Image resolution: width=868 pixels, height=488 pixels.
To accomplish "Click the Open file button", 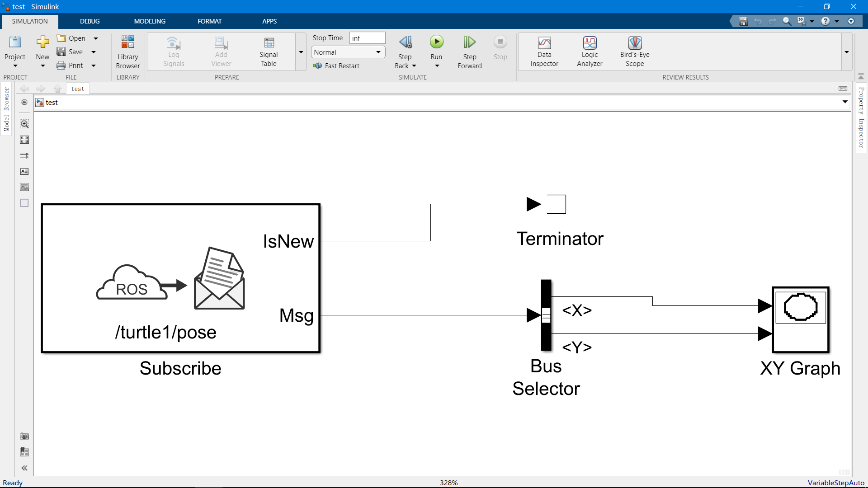I will pyautogui.click(x=71, y=38).
